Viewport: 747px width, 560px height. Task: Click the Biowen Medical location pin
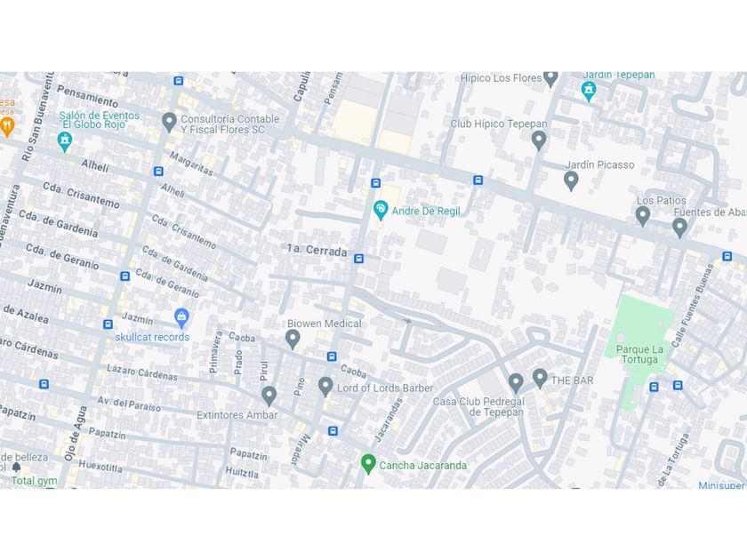point(293,340)
